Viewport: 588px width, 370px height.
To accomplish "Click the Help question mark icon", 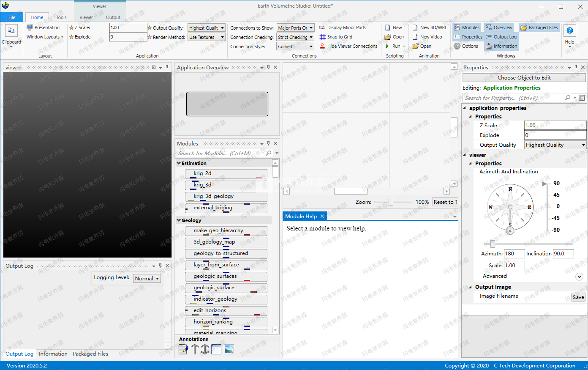I will [x=569, y=31].
